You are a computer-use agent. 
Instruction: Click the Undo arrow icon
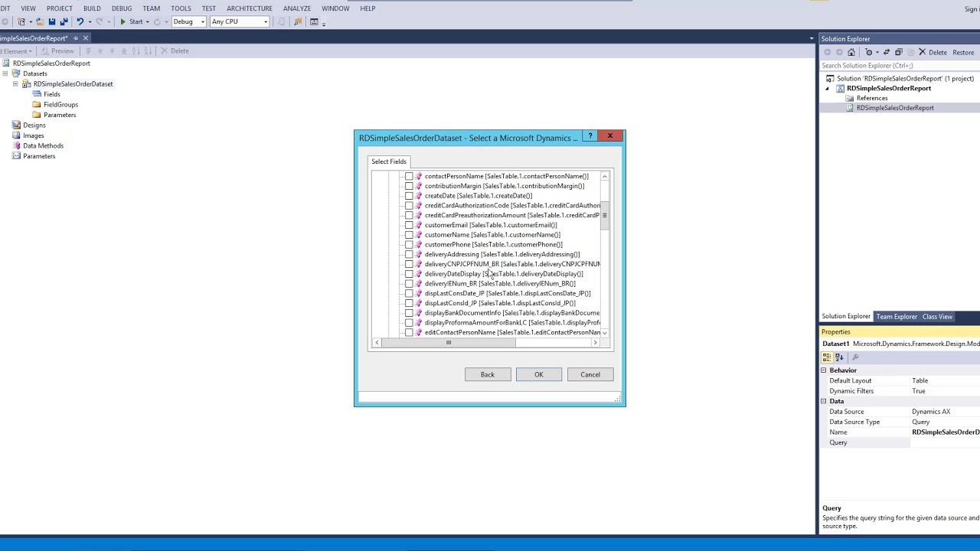click(x=80, y=21)
